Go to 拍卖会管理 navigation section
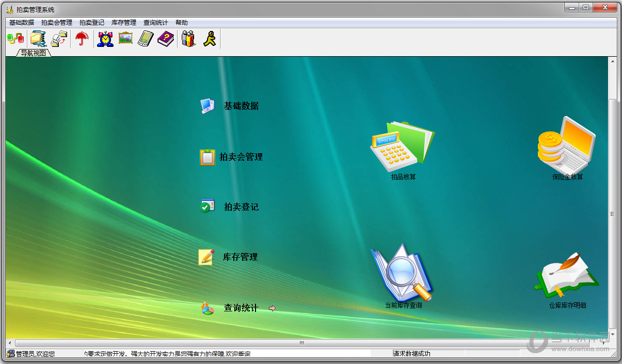Viewport: 622px width, 364px height. [241, 157]
